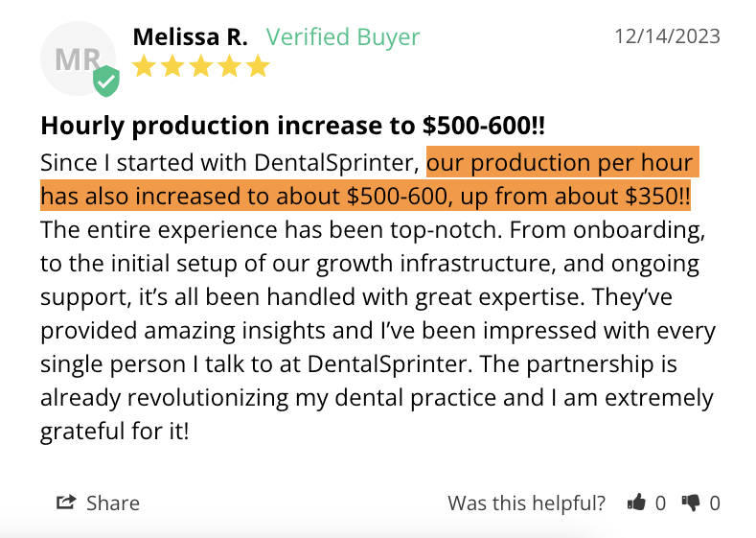
Task: Click the MR reviewer avatar
Action: click(77, 59)
